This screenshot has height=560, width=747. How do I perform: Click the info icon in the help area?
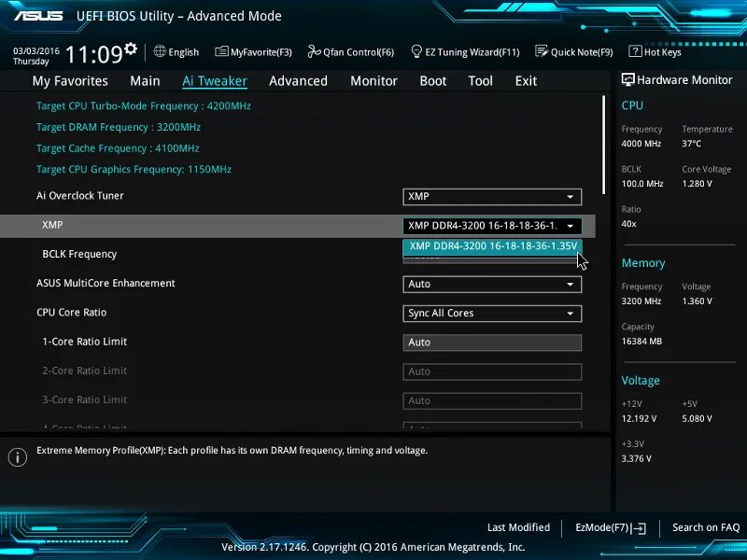[18, 457]
